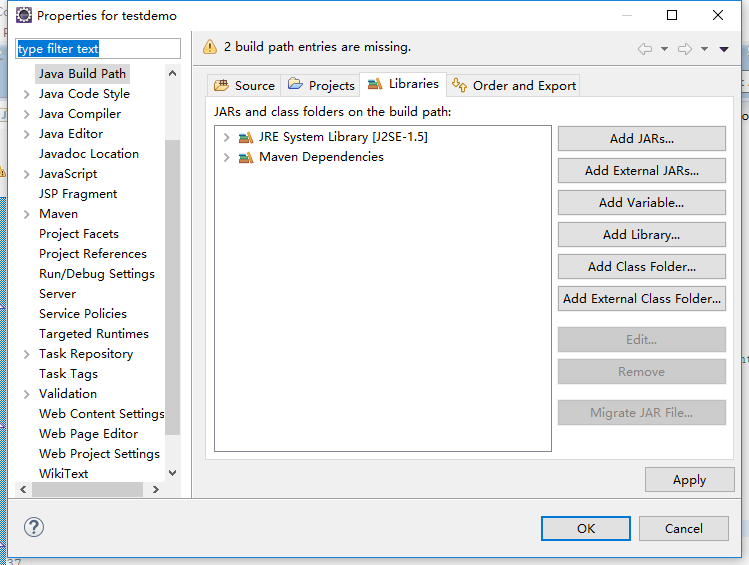Expand the Java Code Style category
The image size is (749, 565).
coord(27,94)
